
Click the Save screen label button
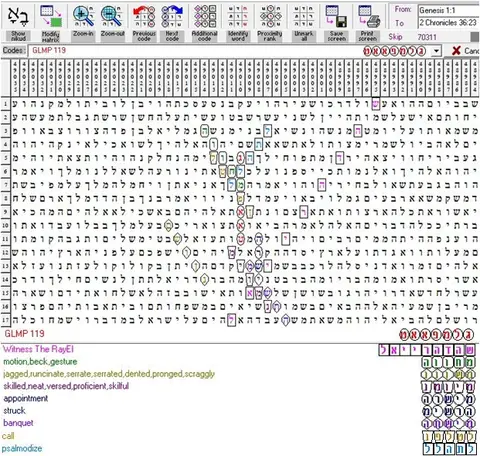[x=336, y=36]
